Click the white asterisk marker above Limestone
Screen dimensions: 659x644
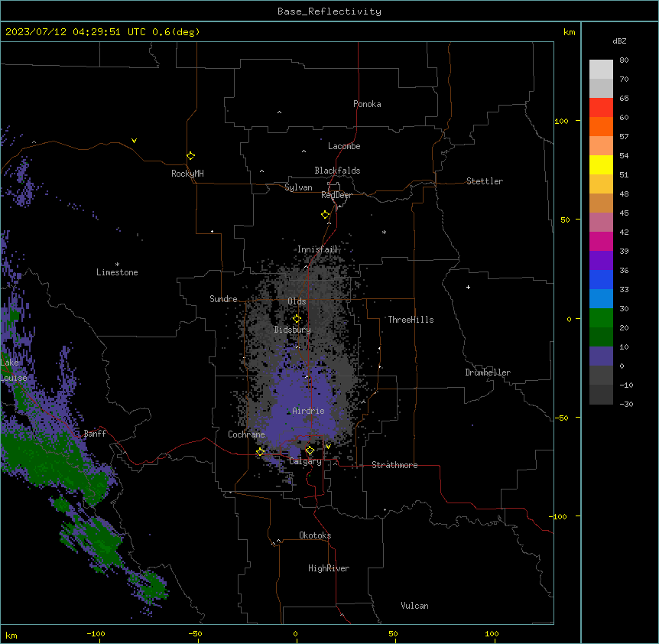pos(117,265)
